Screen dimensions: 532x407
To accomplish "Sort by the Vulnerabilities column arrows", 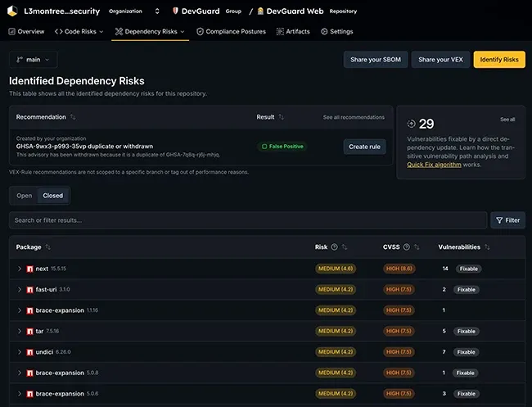I will [487, 247].
